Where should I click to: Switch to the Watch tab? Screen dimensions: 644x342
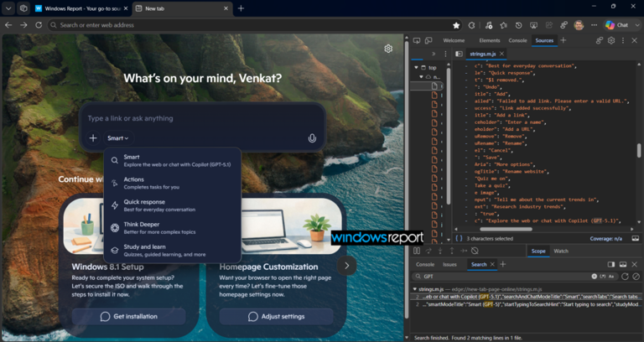561,251
